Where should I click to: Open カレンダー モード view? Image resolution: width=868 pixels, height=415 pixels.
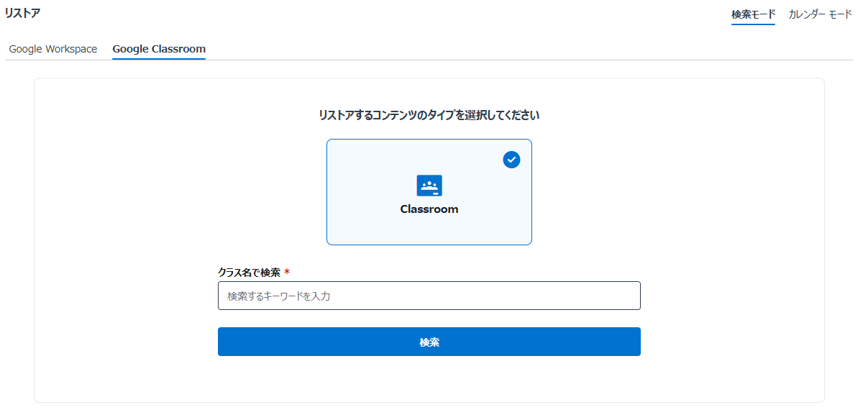click(820, 14)
